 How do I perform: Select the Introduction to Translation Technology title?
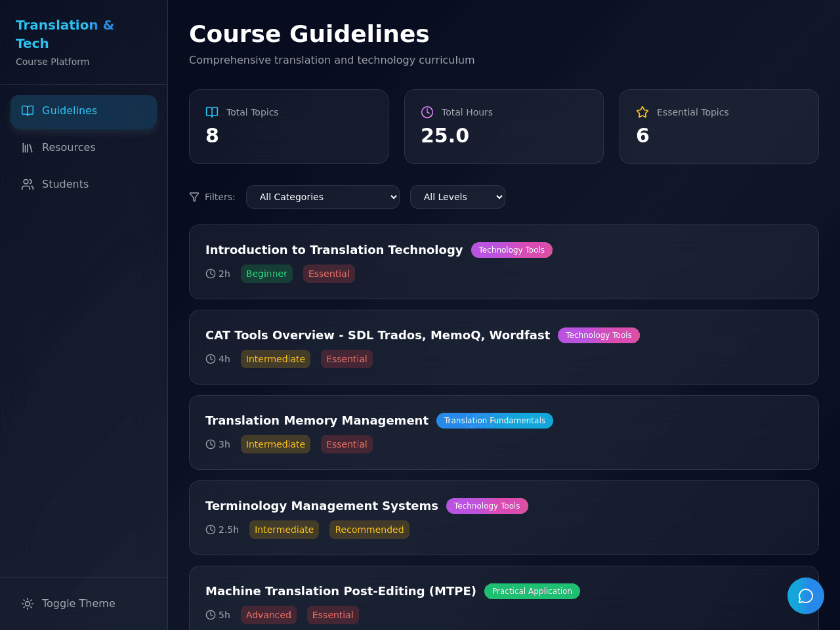(x=334, y=250)
